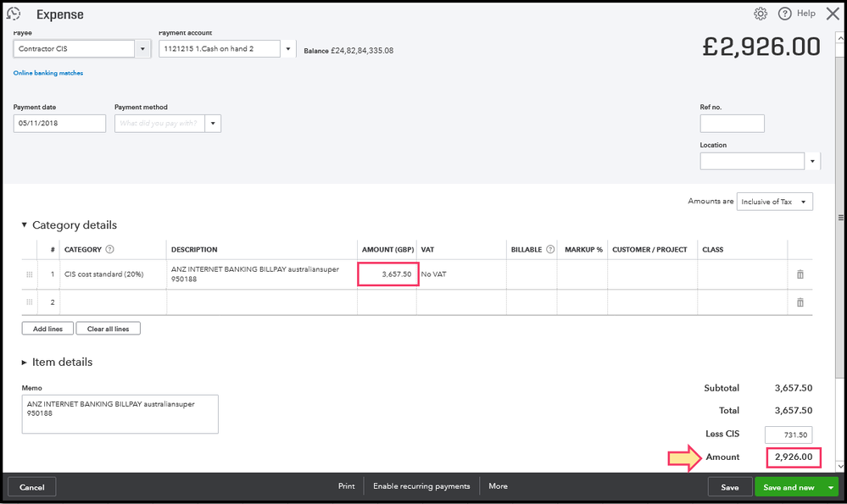
Task: Click the Clear all lines button
Action: click(x=108, y=329)
